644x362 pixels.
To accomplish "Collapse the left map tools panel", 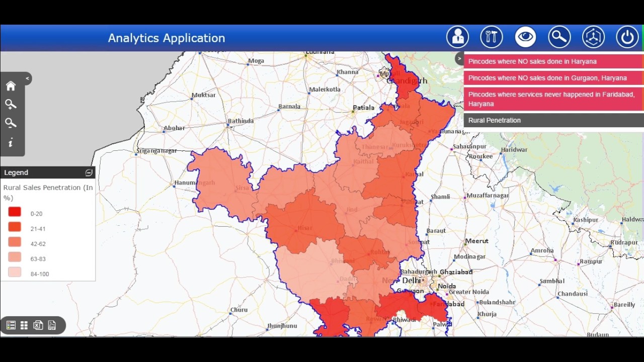I will [27, 78].
